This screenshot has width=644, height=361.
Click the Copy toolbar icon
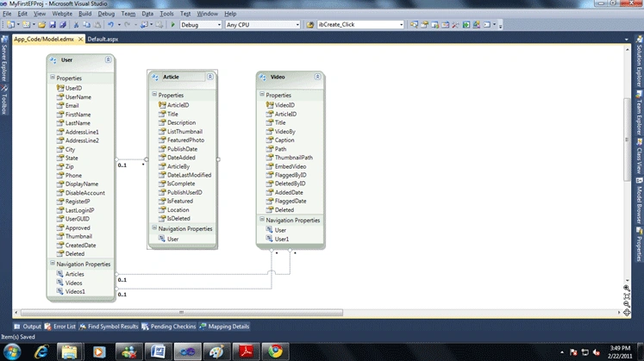tap(87, 25)
